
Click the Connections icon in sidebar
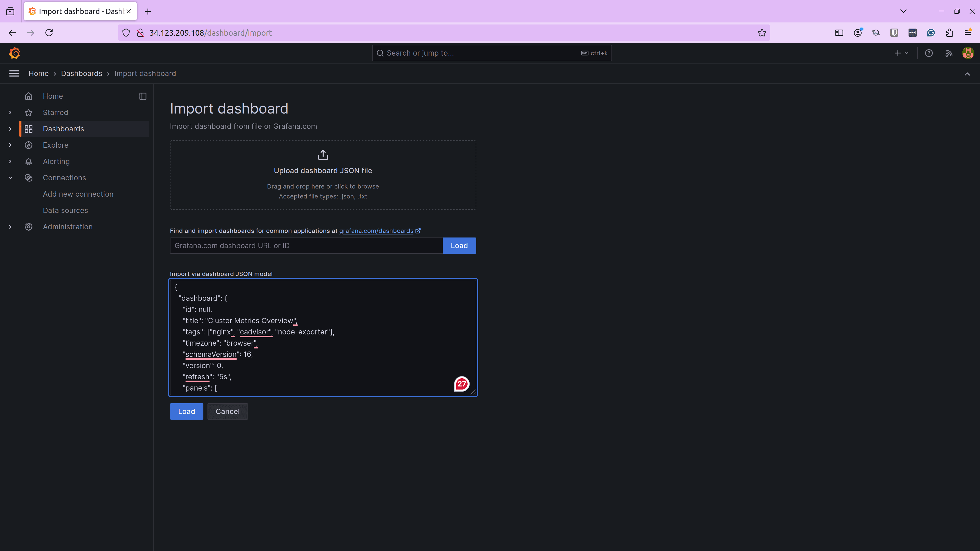(x=29, y=178)
